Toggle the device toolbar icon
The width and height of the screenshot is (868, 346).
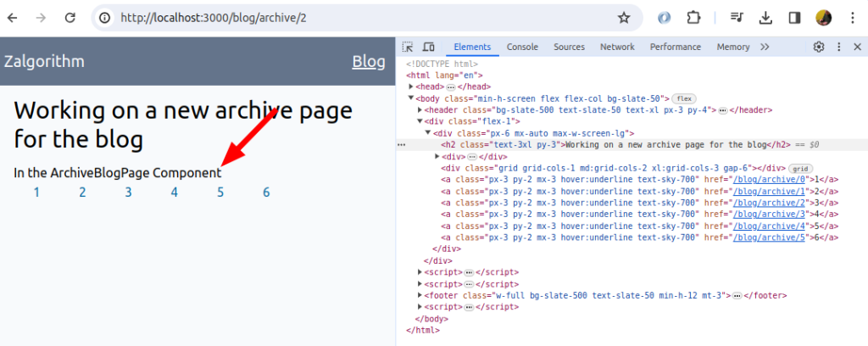pos(428,47)
